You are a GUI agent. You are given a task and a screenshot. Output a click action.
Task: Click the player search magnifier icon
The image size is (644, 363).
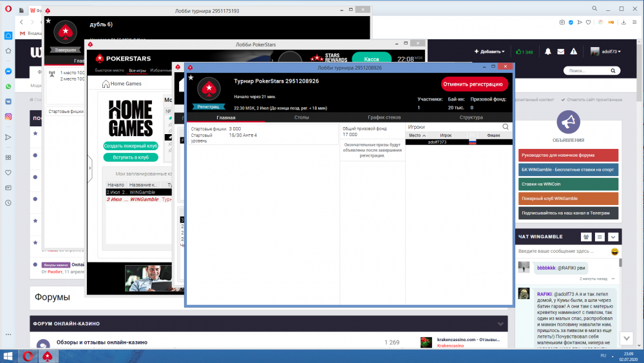click(x=506, y=127)
